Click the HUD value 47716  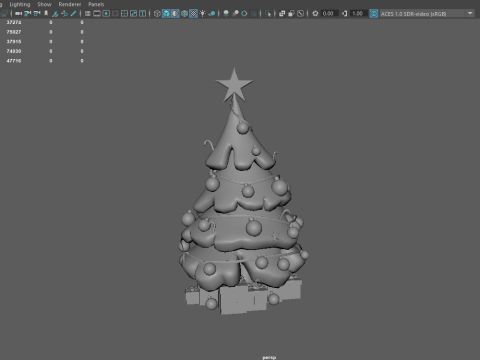[14, 61]
